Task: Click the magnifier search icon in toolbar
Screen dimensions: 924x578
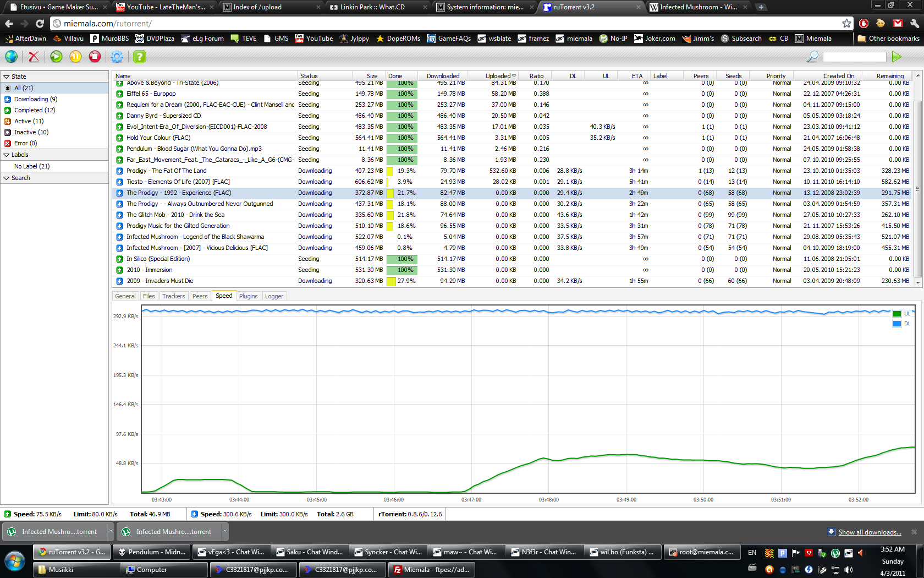Action: tap(812, 56)
